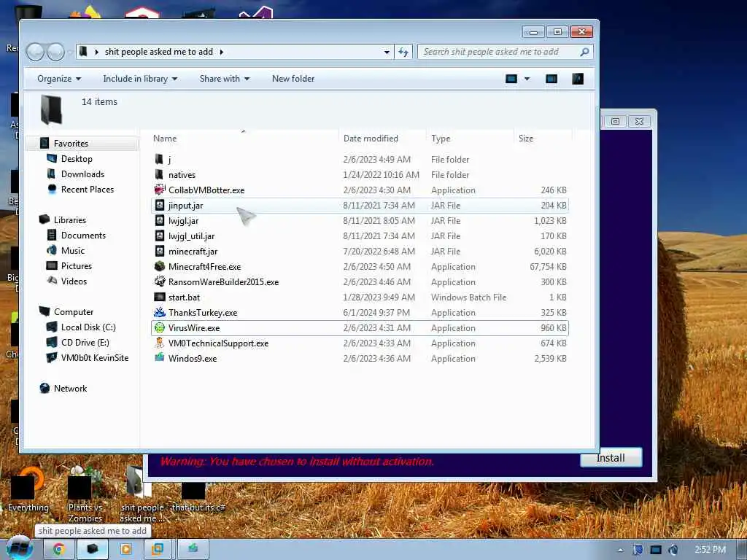747x560 pixels.
Task: Select the lwjgl.jar file icon
Action: pos(160,220)
